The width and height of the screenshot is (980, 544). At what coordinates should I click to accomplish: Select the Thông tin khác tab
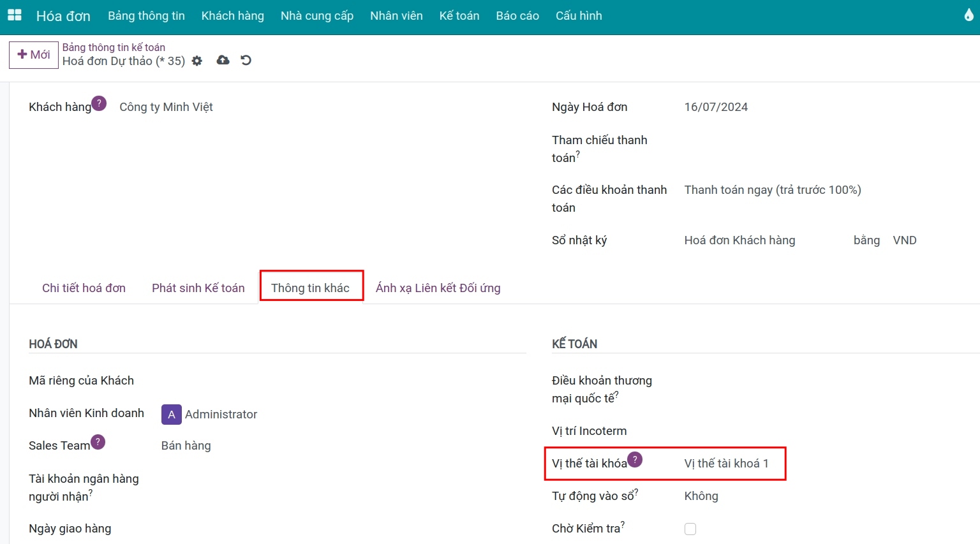[x=311, y=288]
